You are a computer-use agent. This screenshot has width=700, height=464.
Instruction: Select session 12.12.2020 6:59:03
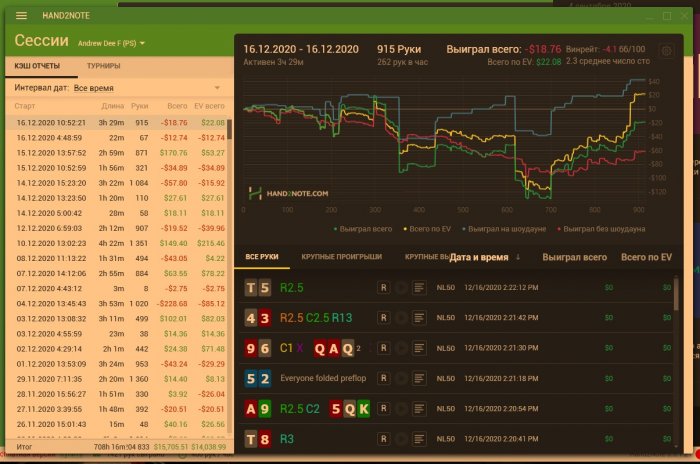click(x=118, y=228)
